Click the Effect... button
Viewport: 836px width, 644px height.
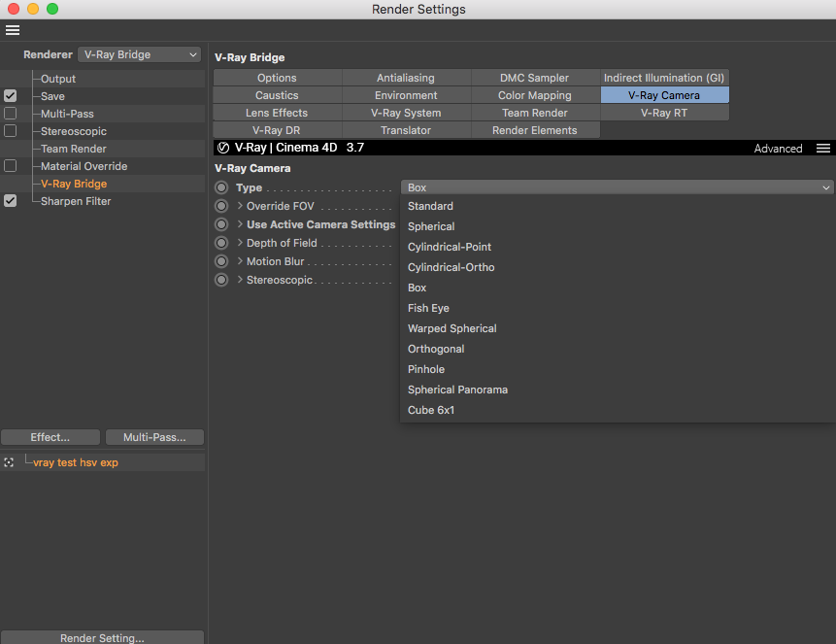50,437
